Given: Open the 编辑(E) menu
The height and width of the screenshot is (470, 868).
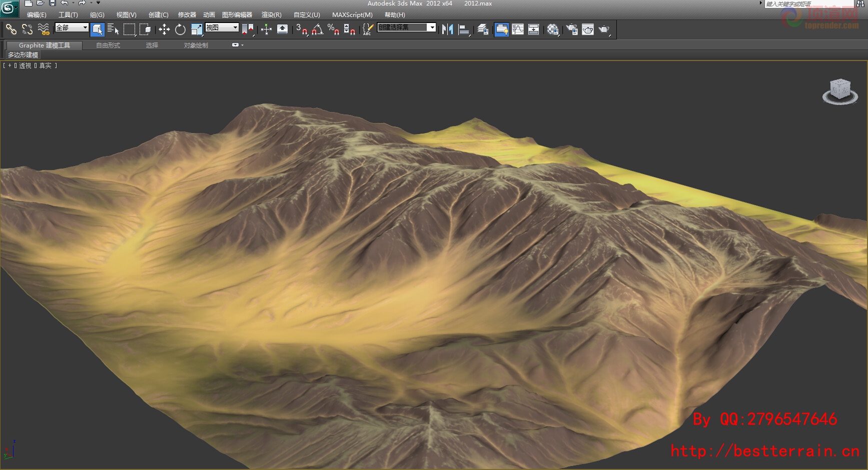Looking at the screenshot, I should tap(37, 15).
